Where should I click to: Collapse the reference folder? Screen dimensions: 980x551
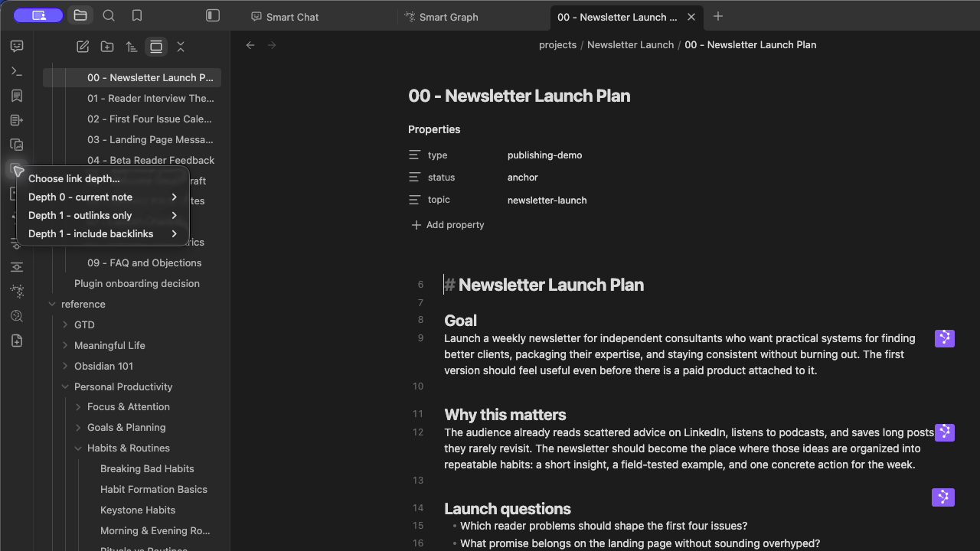52,304
